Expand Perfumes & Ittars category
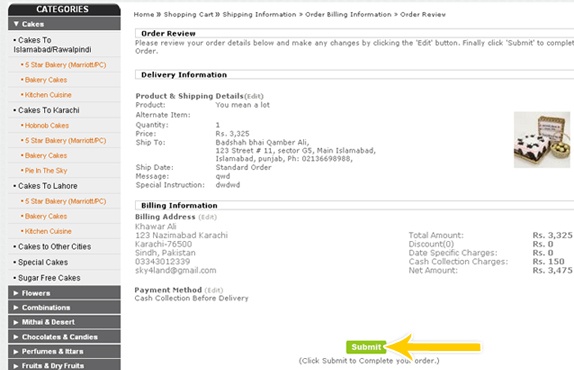Screen dimensions: 574x370 (64, 351)
